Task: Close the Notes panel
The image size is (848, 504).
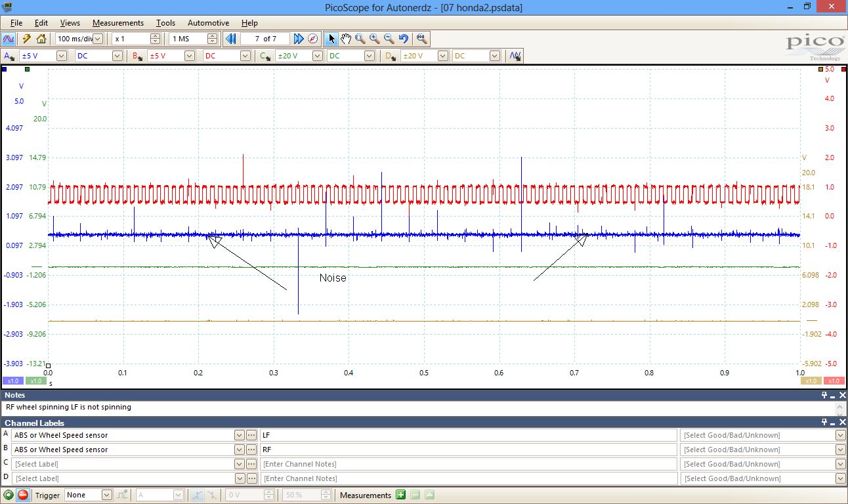Action: click(843, 395)
